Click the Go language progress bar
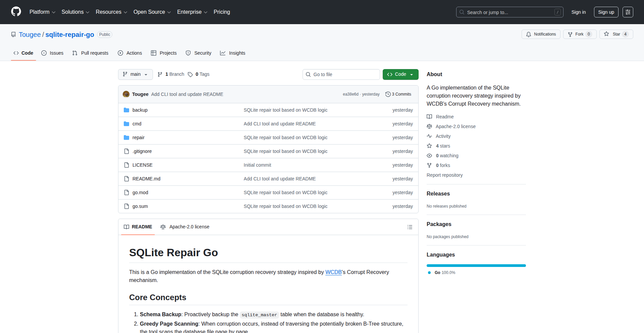Screen dimensions: 644x333 pos(476,266)
